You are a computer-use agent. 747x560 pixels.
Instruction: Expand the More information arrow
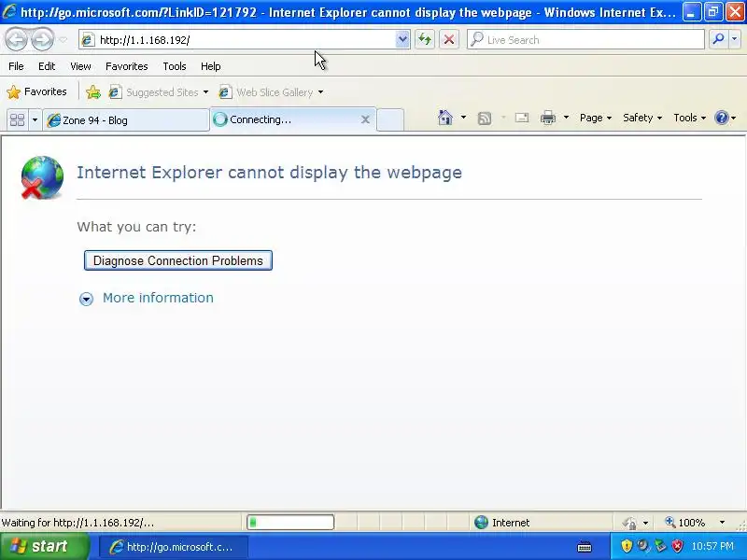click(86, 299)
